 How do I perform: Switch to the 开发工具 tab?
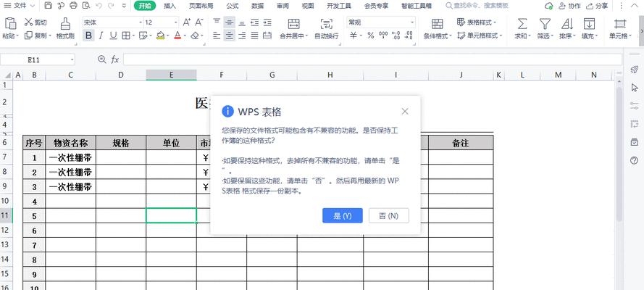[x=339, y=6]
